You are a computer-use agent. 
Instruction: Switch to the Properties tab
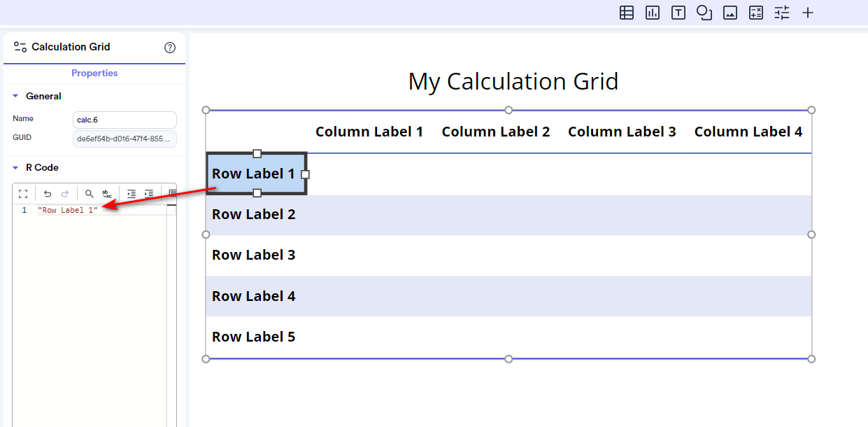pos(94,73)
